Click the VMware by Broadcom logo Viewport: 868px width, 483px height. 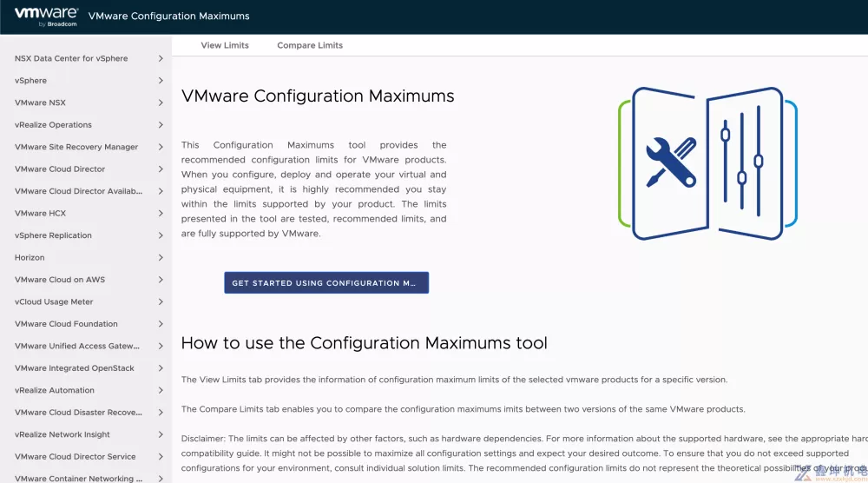pyautogui.click(x=46, y=17)
